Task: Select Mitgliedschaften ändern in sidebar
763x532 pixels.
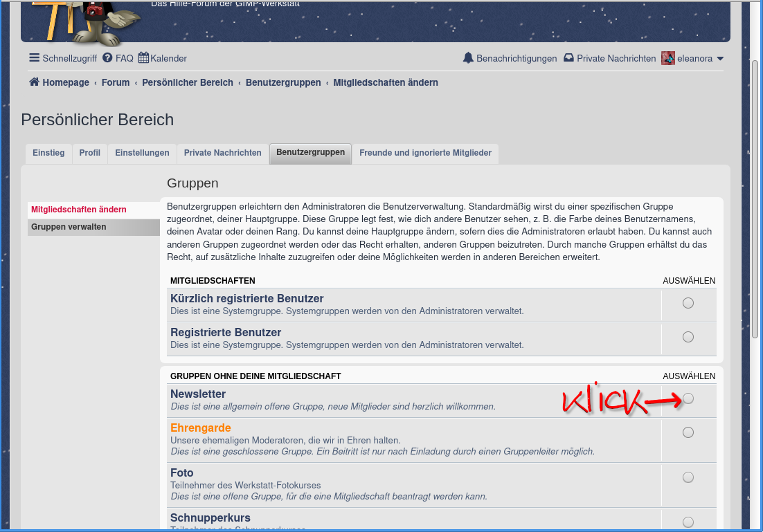Action: click(94, 210)
